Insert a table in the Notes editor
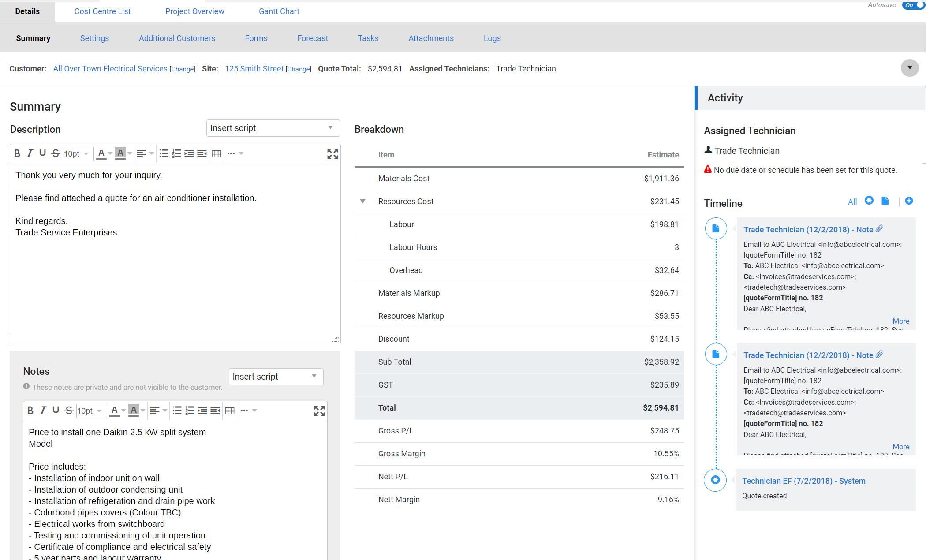Screen dimensions: 926x560 (229, 411)
